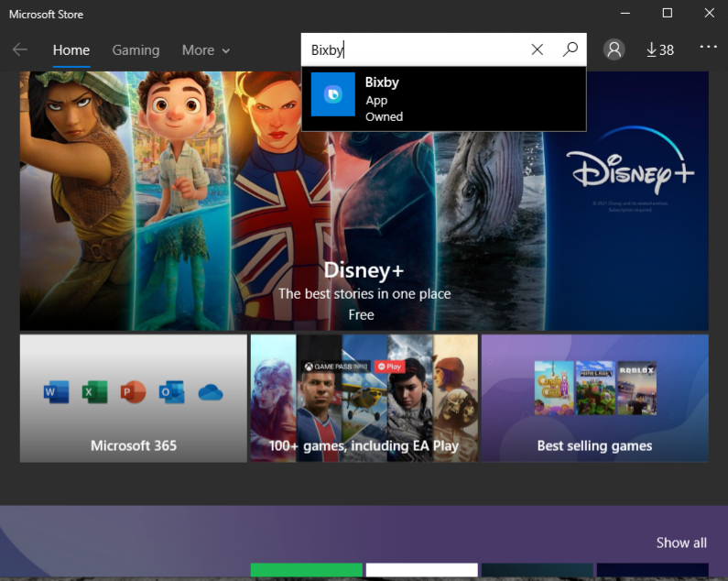
Task: Open the Microsoft 365 tile
Action: pos(134,399)
